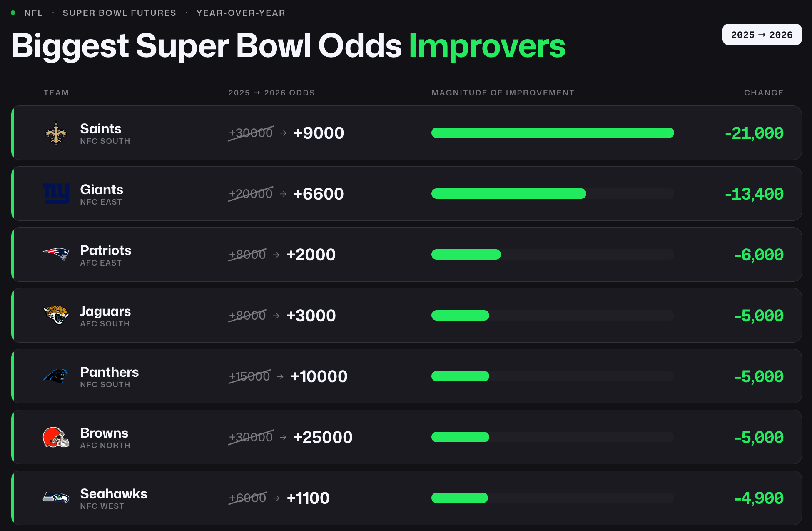
Task: Sort by the Change column header
Action: 764,93
